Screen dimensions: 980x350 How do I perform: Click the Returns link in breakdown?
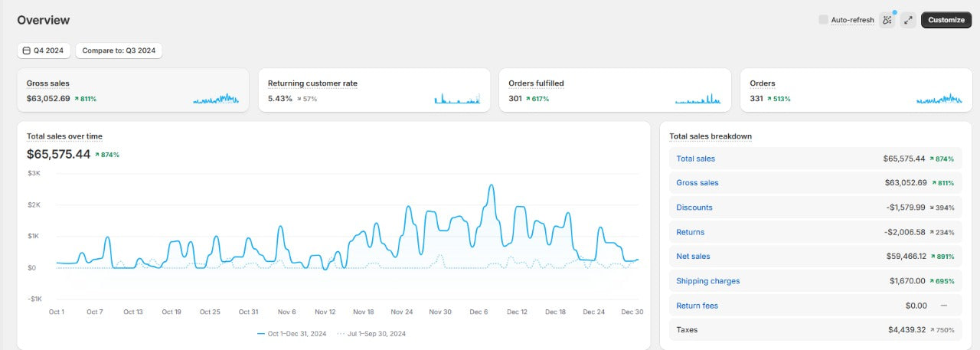point(690,232)
